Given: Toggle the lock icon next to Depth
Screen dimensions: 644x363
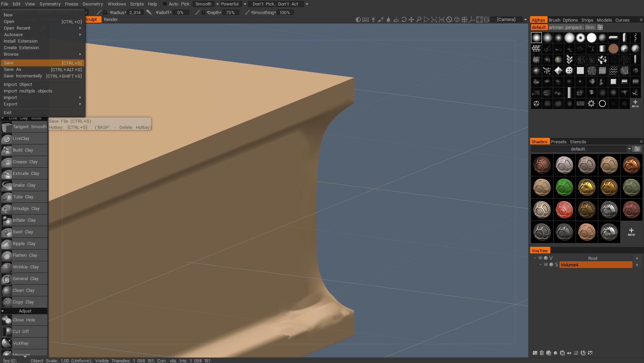Looking at the screenshot, I should 203,12.
